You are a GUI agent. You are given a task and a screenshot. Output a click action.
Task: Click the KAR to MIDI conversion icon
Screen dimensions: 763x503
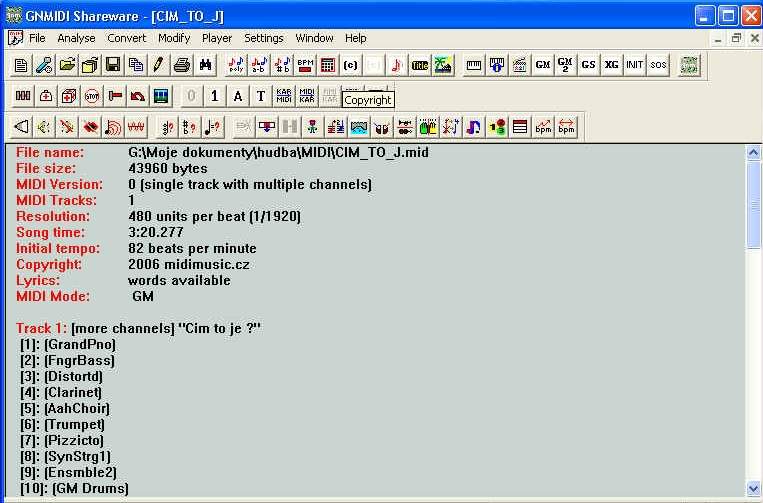click(x=283, y=96)
